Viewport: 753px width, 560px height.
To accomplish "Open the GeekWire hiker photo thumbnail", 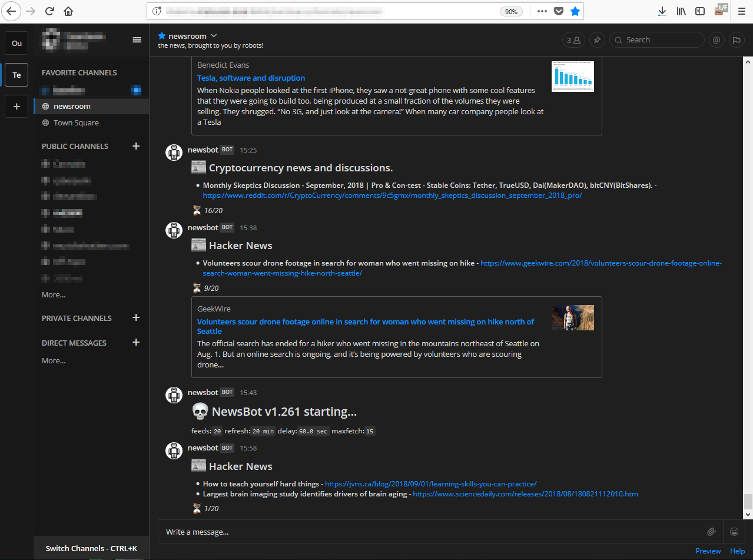I will (x=572, y=317).
